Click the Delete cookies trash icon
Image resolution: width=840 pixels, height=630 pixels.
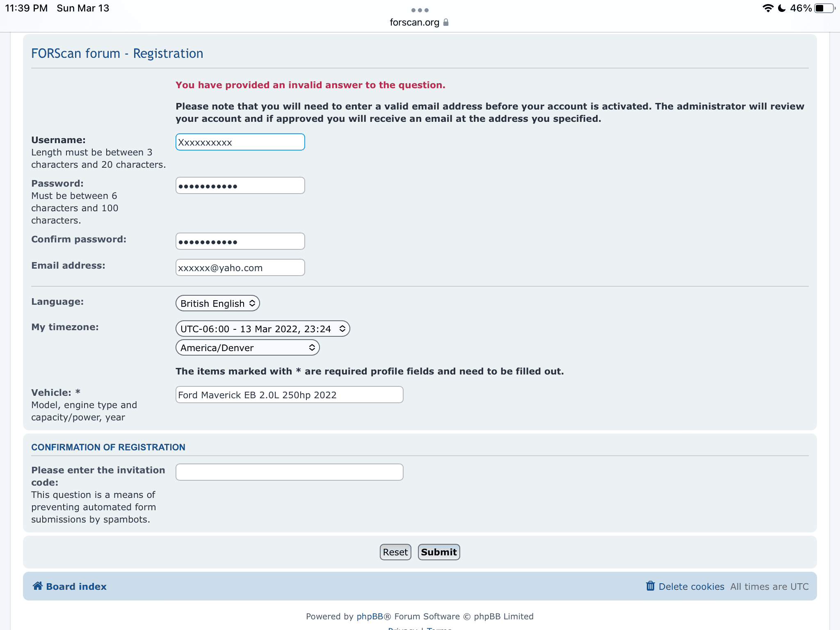pos(650,586)
